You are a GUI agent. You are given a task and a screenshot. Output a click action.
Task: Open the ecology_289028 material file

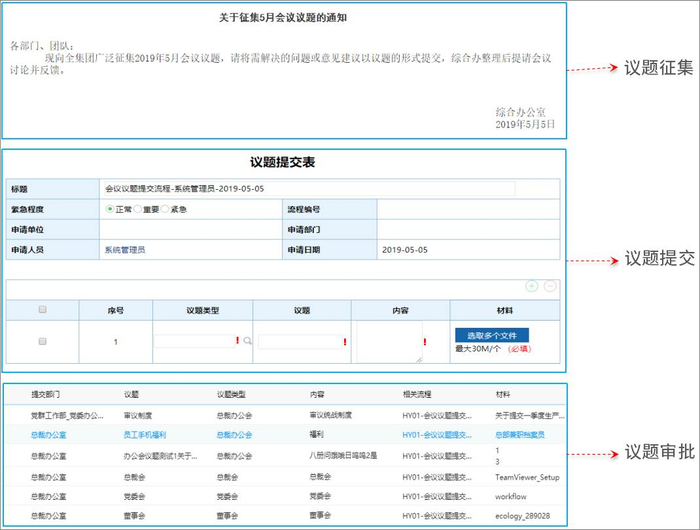(524, 516)
